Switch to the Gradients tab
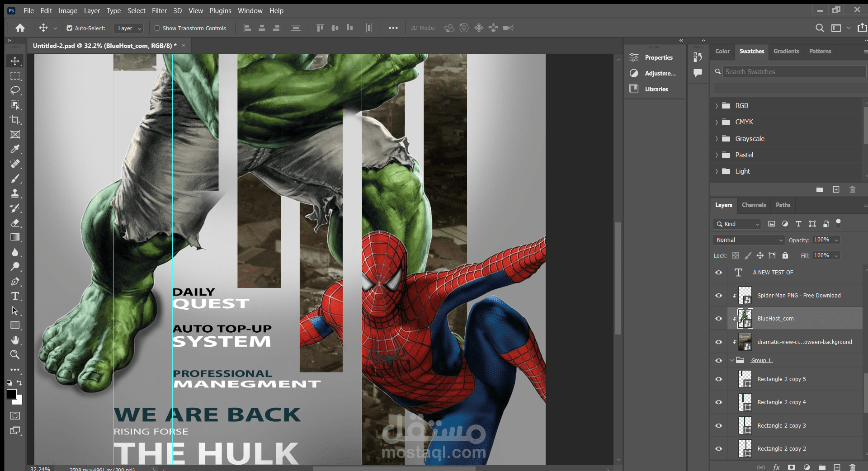This screenshot has height=471, width=868. click(786, 52)
